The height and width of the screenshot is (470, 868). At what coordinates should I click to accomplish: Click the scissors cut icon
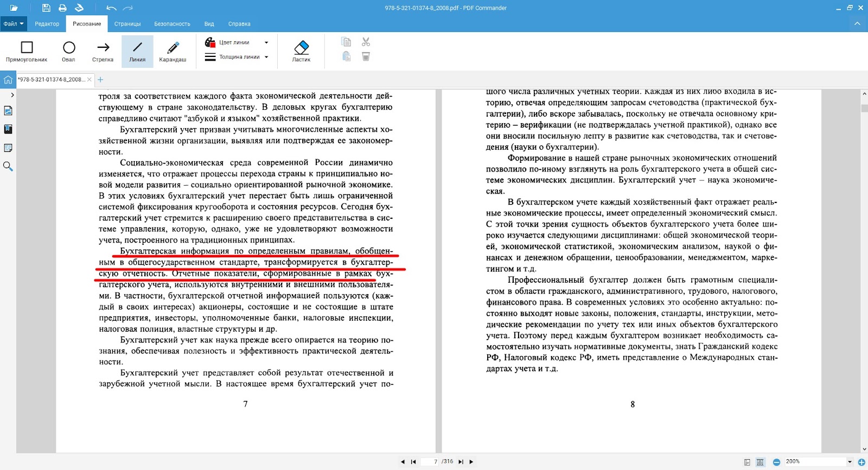click(366, 42)
